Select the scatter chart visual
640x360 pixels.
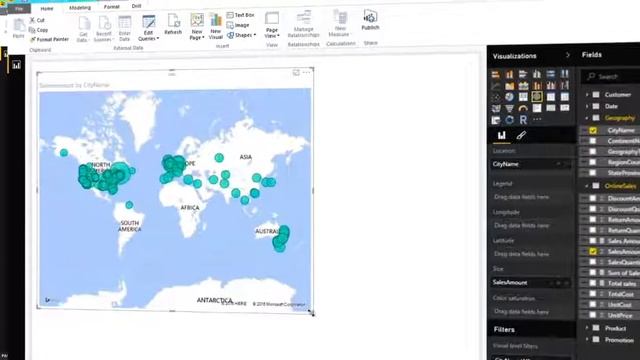coord(496,97)
